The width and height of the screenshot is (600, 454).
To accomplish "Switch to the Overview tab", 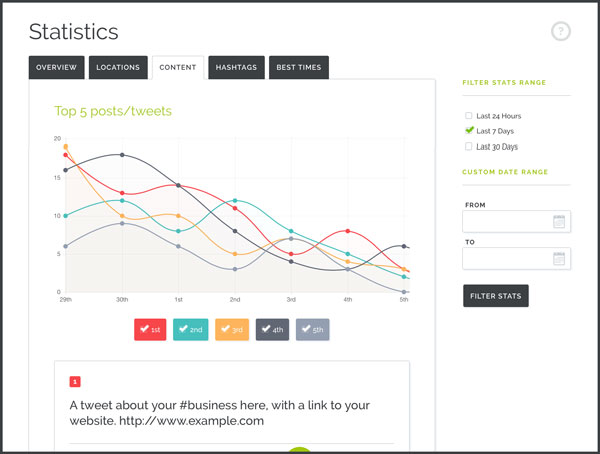I will click(56, 68).
